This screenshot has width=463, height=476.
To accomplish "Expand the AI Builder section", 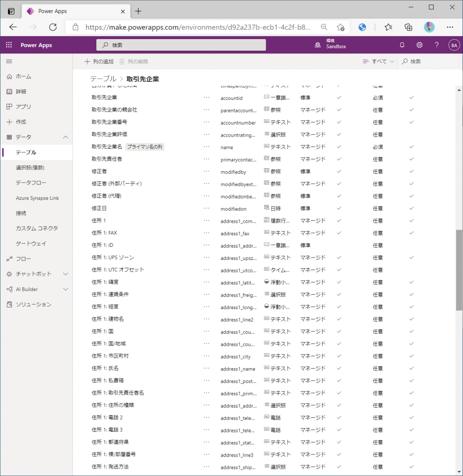I will 66,289.
